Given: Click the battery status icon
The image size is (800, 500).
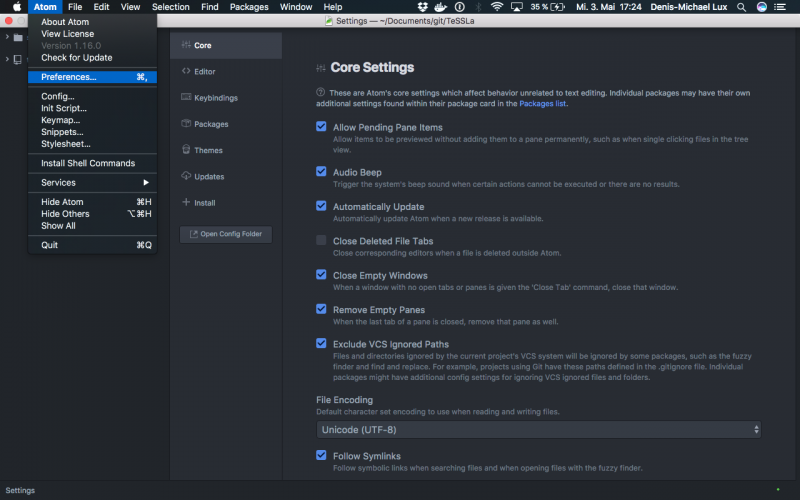Looking at the screenshot, I should 558,7.
